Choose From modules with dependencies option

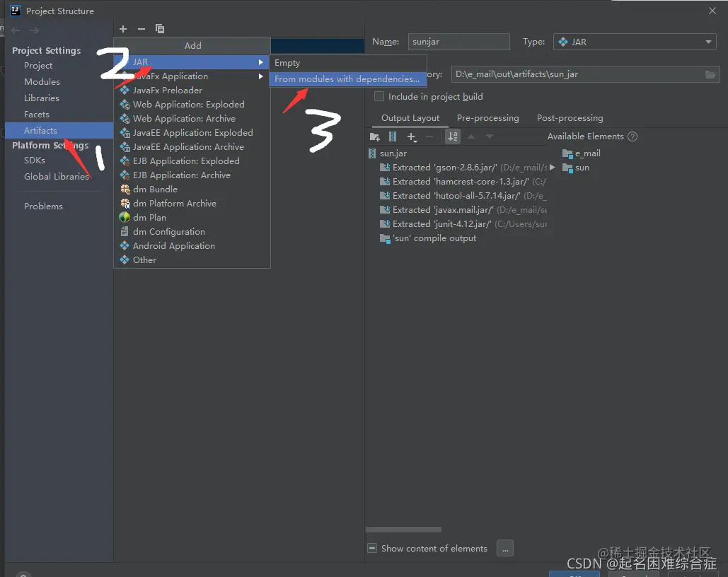point(348,79)
